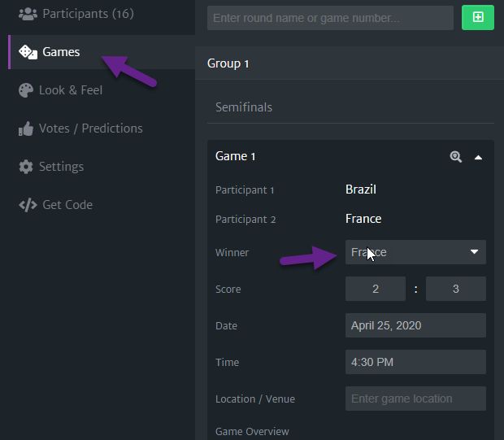This screenshot has height=440, width=504.
Task: Click the Look & Feel palette icon
Action: tap(26, 90)
